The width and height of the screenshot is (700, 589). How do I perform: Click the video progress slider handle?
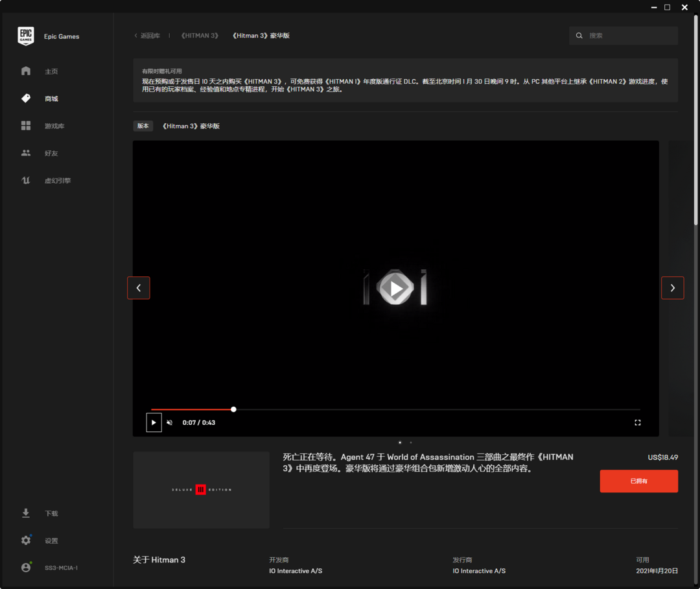(x=233, y=409)
